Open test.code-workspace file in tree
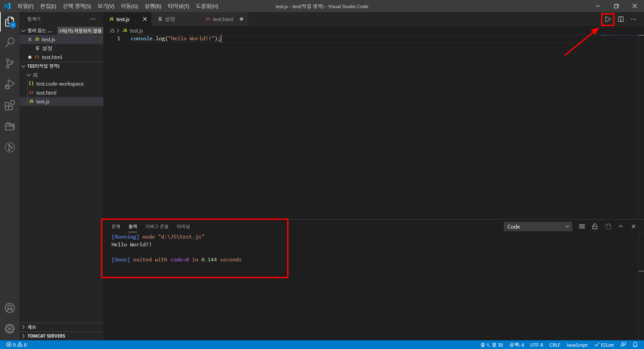The height and width of the screenshot is (349, 644). point(61,84)
